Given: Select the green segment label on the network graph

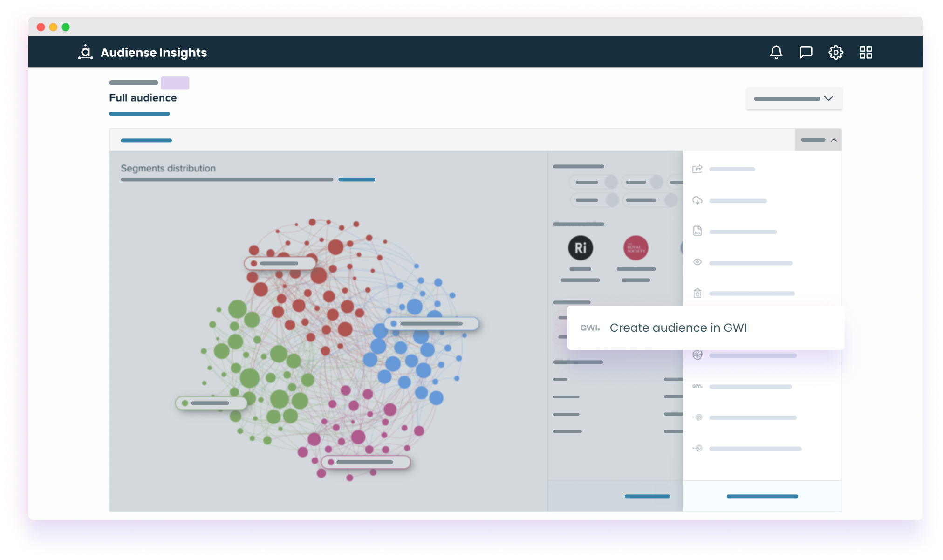Looking at the screenshot, I should (212, 403).
